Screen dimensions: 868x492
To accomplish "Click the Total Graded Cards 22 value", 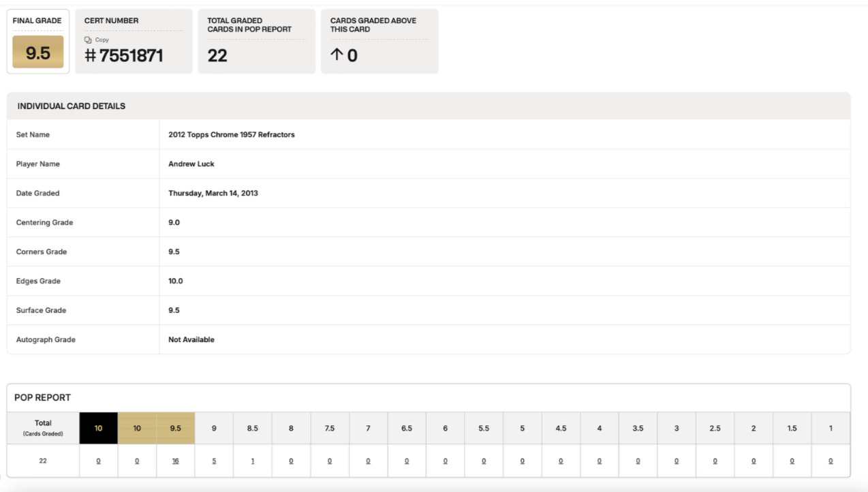I will coord(217,56).
